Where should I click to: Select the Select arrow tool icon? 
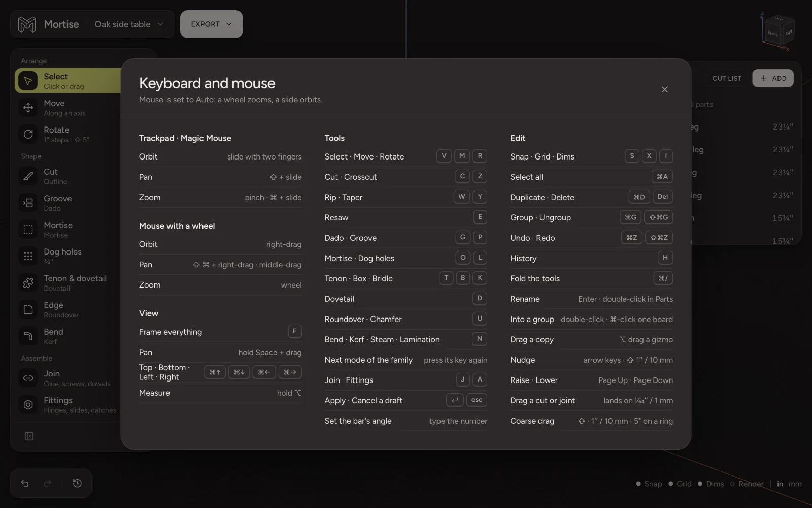tap(28, 81)
